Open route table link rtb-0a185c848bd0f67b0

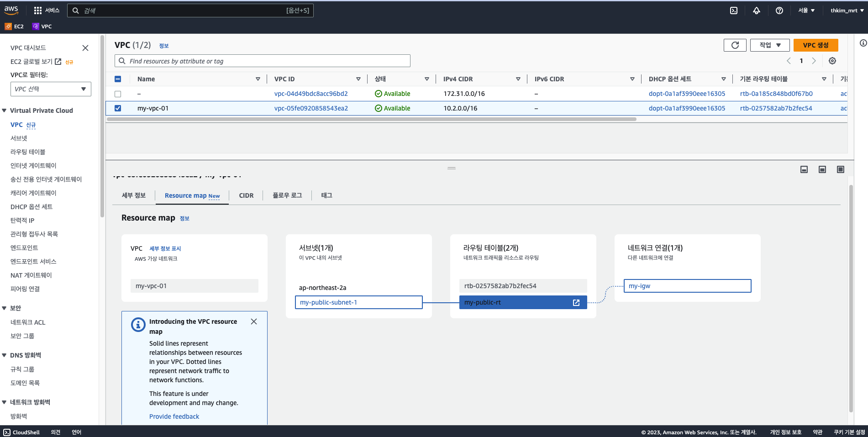click(x=776, y=94)
